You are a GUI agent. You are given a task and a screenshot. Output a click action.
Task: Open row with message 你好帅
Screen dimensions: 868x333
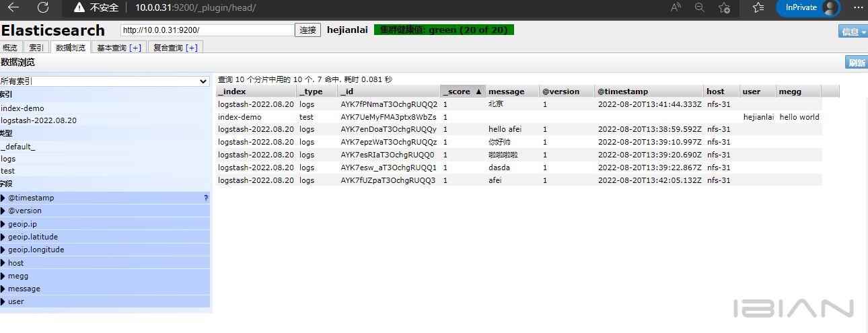click(519, 142)
